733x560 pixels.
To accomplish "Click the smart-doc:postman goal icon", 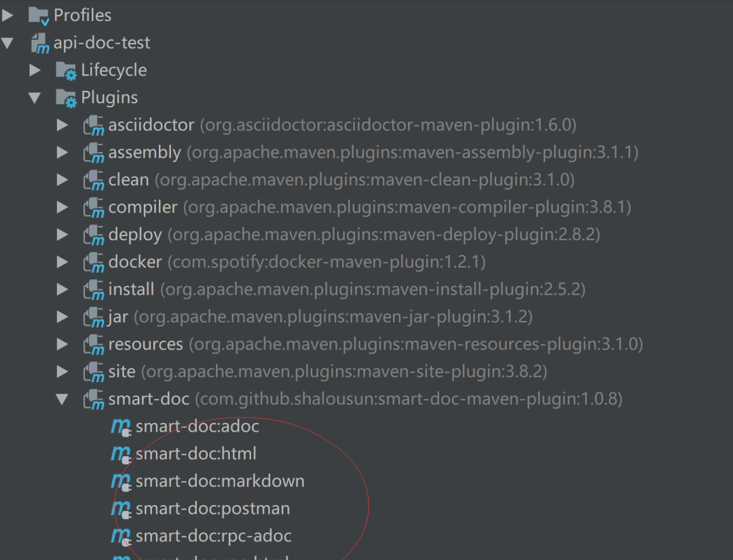I will [121, 509].
